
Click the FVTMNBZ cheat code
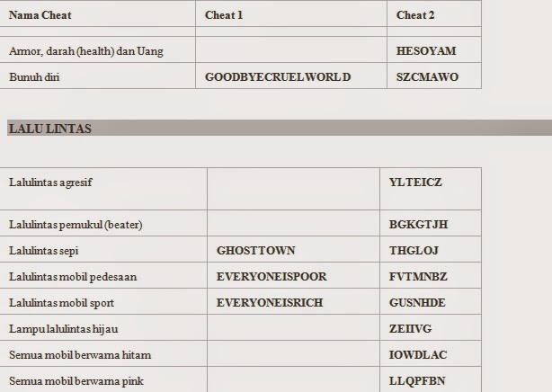418,277
